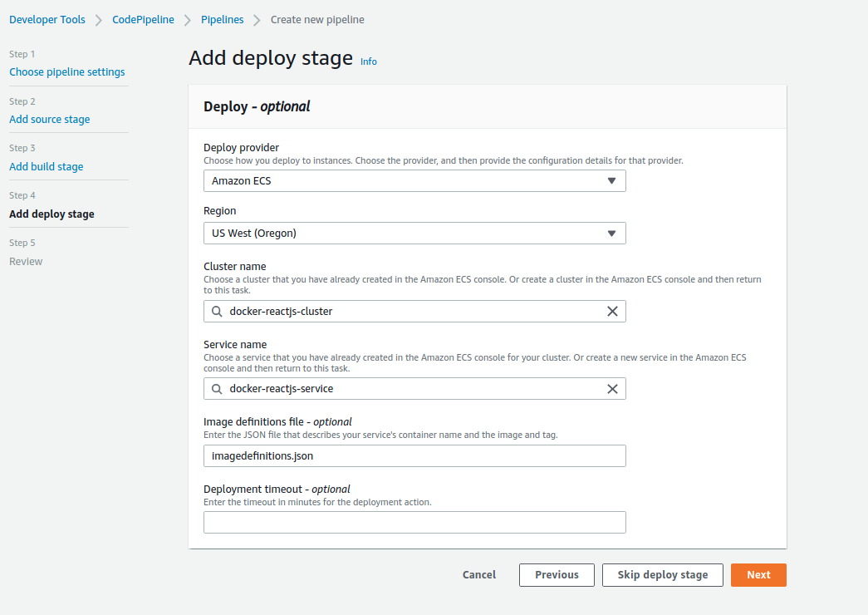Clear the cluster name search field
Screen dimensions: 868x615
(613, 311)
